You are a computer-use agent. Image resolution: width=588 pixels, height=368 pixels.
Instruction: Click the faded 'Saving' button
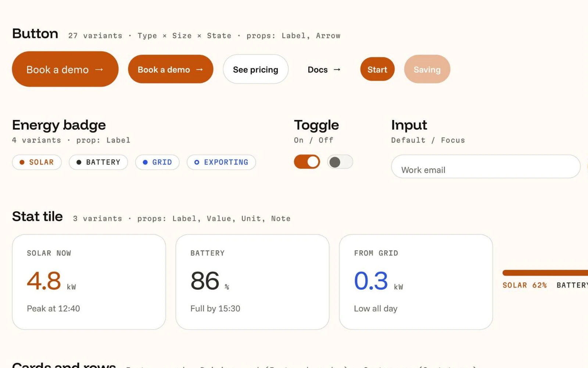click(x=427, y=69)
